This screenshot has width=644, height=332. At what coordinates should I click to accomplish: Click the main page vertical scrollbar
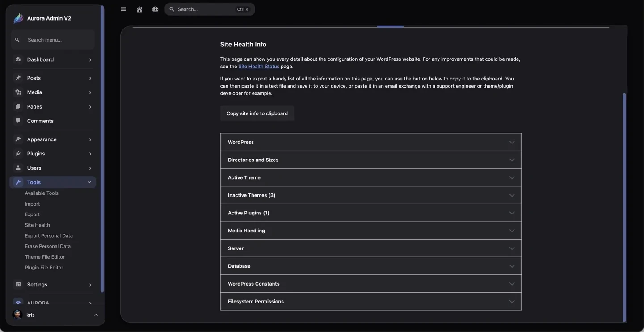624,207
